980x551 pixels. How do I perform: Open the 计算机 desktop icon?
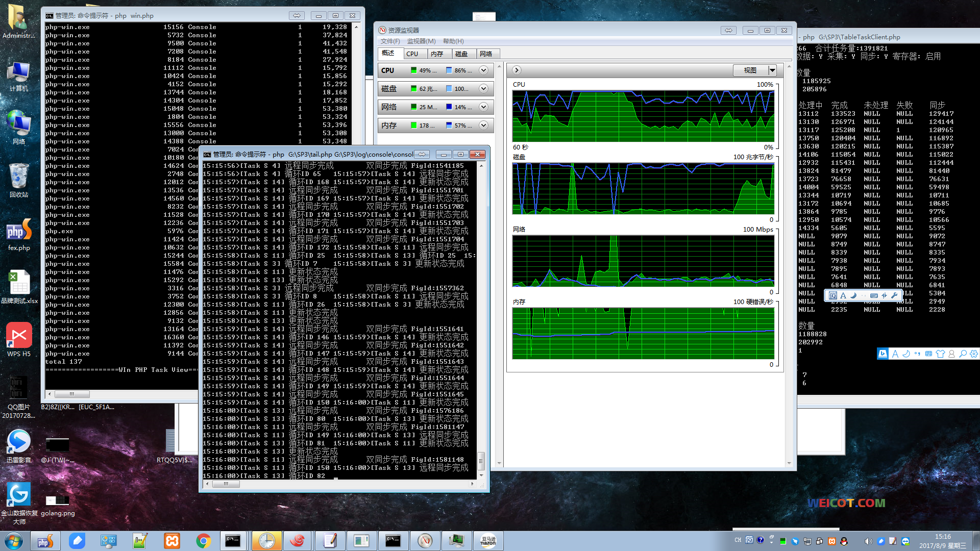[19, 77]
